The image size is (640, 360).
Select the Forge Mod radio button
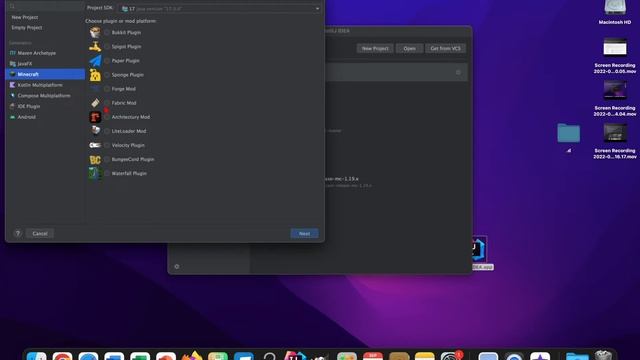click(107, 89)
